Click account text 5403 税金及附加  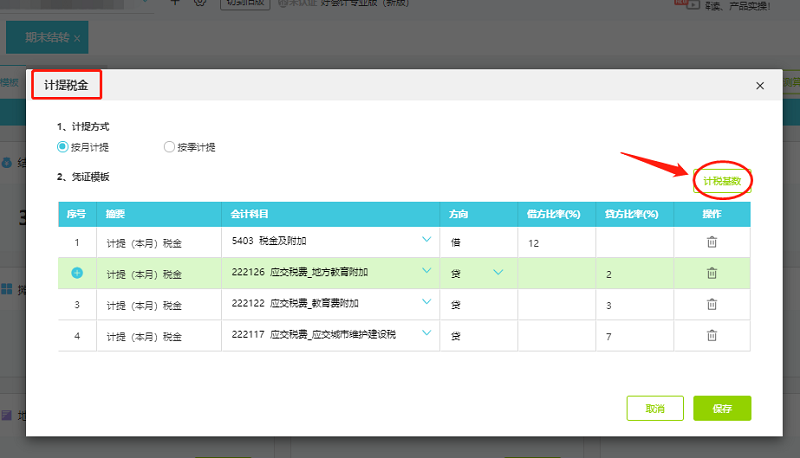pos(269,241)
